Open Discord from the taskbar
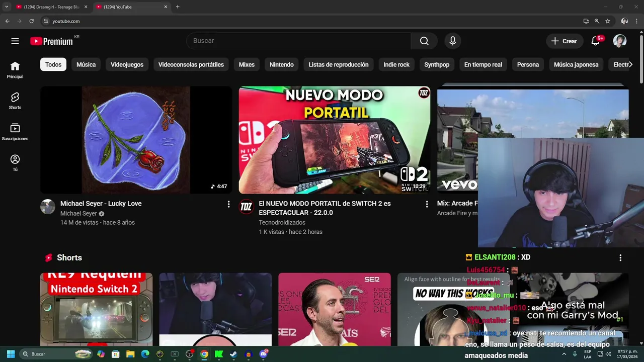644x362 pixels. [263, 354]
